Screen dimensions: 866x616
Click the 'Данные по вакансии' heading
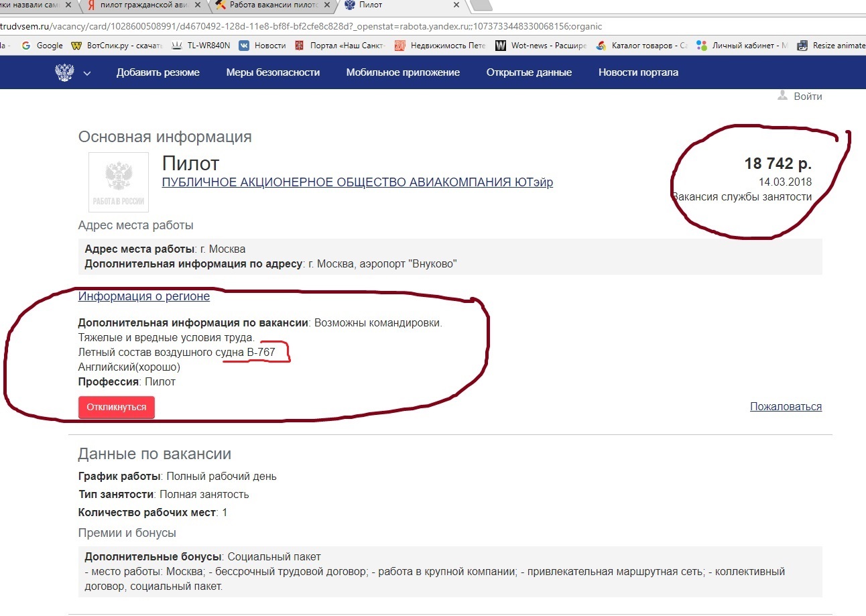click(x=155, y=454)
